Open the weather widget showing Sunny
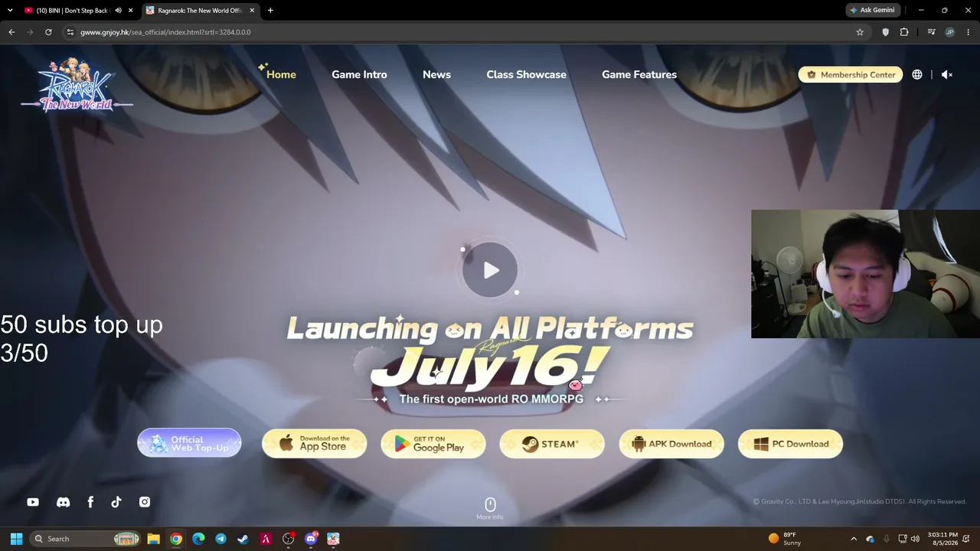The height and width of the screenshot is (551, 980). pyautogui.click(x=783, y=539)
